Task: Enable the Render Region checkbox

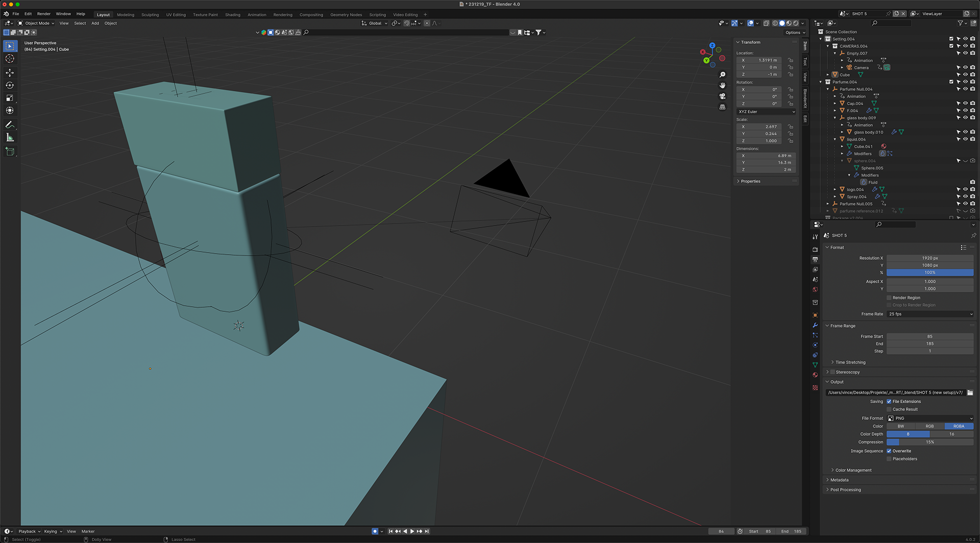Action: coord(889,298)
